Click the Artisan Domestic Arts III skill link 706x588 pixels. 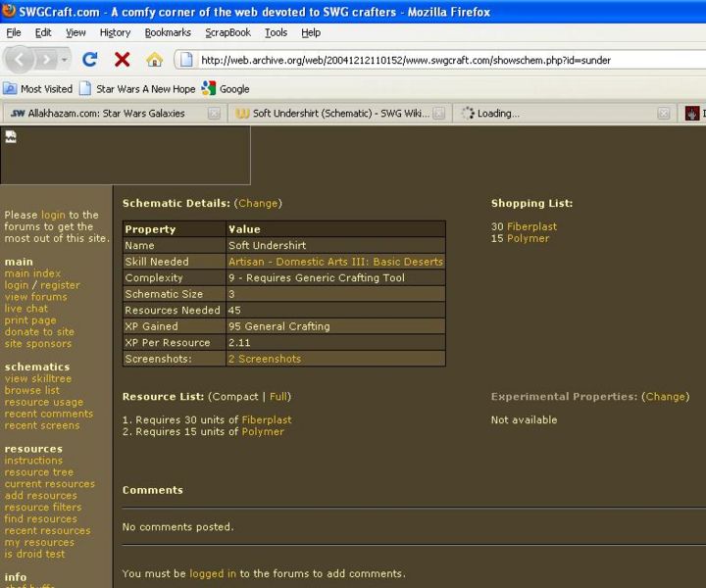[x=335, y=262]
